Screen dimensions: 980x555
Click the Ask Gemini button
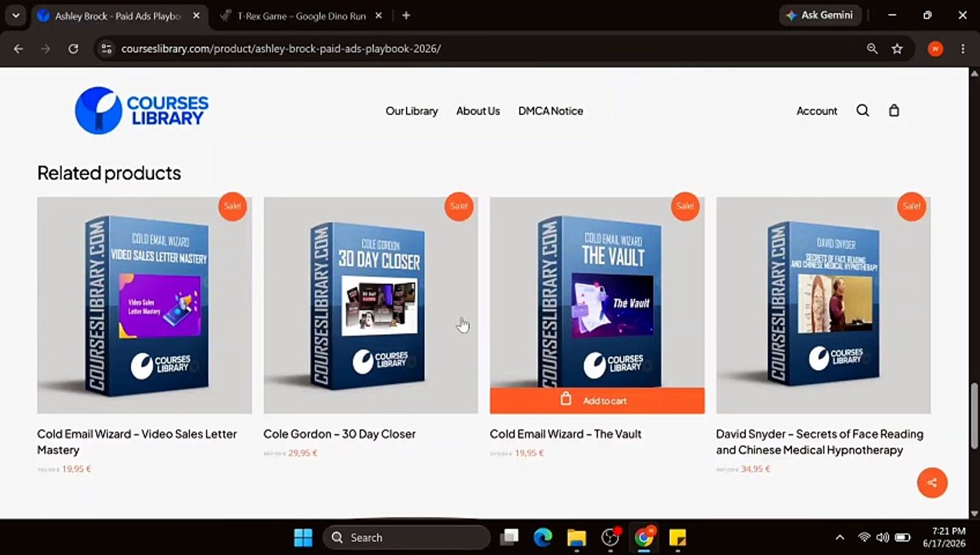point(819,15)
